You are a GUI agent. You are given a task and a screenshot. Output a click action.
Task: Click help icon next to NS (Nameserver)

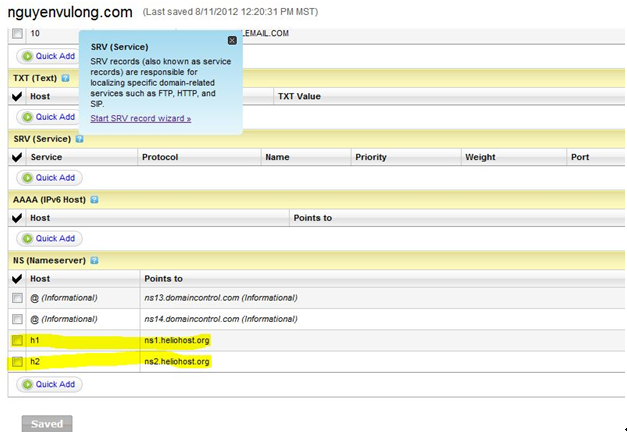click(x=94, y=260)
